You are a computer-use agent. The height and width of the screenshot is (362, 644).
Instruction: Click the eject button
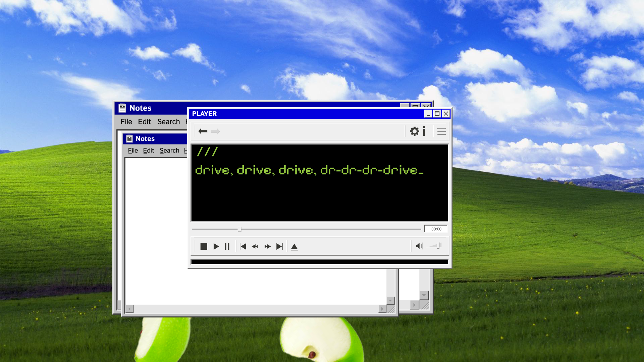click(x=294, y=247)
